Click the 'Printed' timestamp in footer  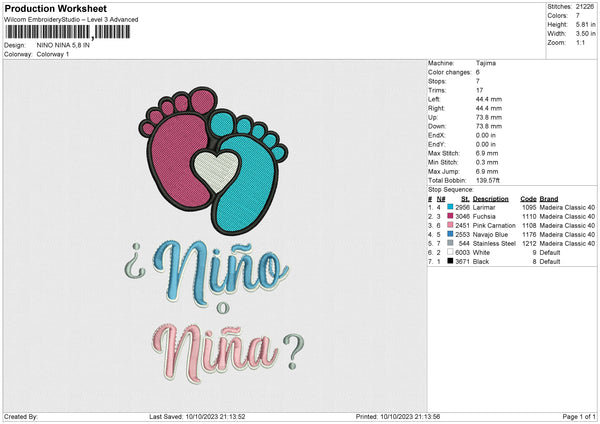(398, 416)
